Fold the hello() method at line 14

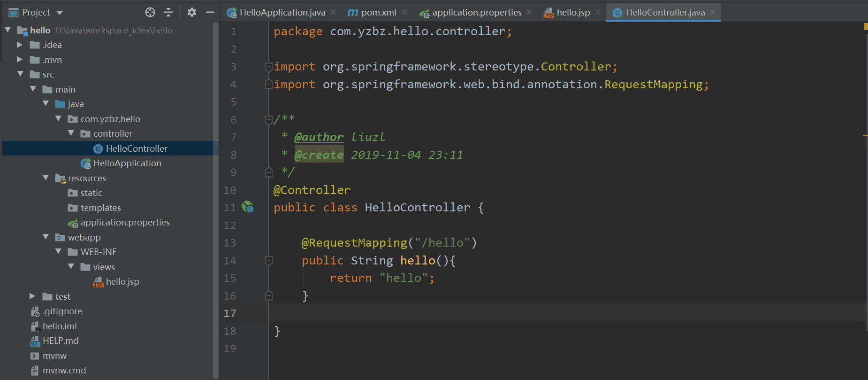(269, 261)
